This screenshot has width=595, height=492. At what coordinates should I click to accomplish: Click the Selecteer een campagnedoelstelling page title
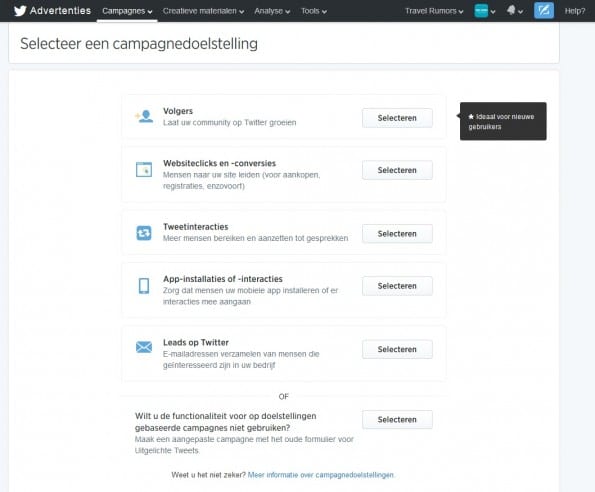tap(139, 44)
